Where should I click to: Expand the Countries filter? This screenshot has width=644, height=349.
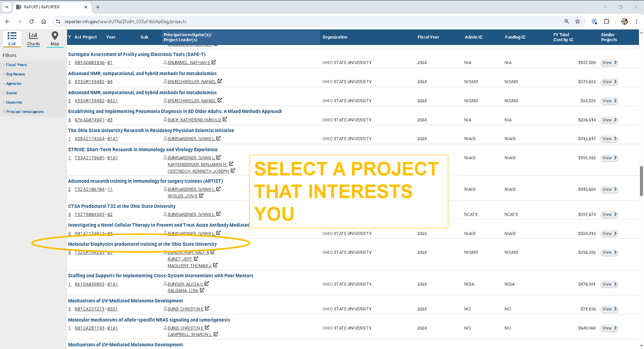click(14, 102)
